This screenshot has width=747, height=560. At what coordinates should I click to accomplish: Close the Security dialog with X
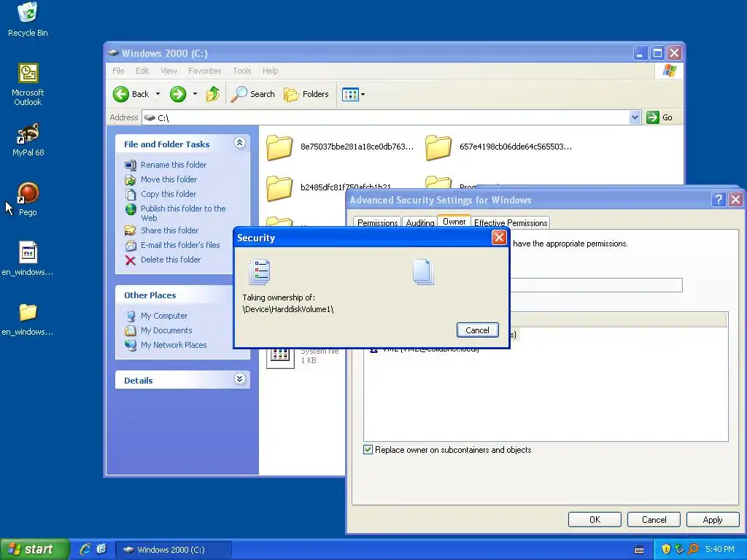[x=499, y=238]
